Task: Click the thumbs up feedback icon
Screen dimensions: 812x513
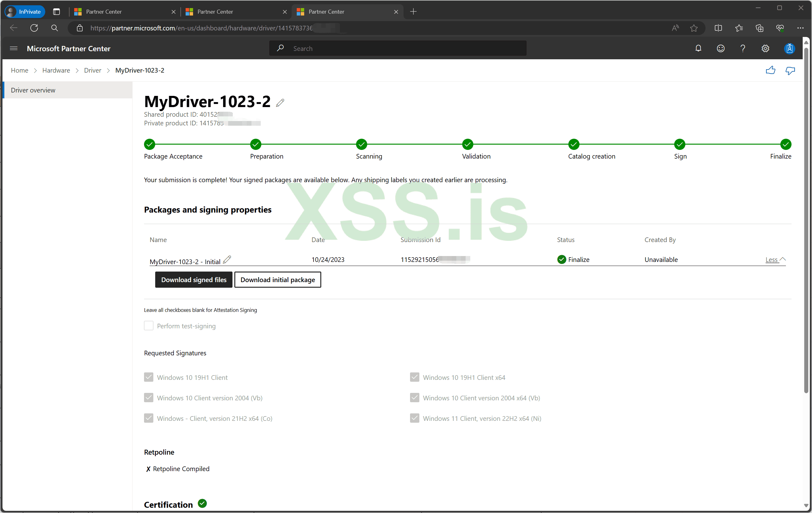Action: [770, 70]
